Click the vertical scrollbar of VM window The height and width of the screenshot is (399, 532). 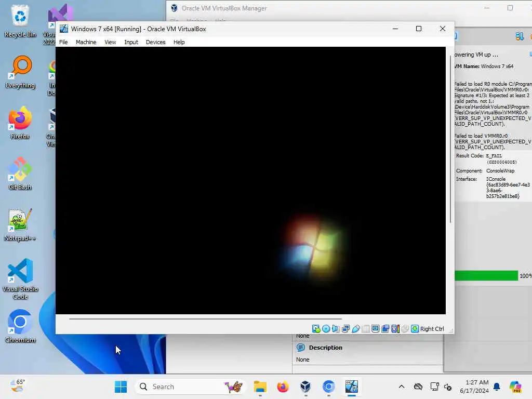pyautogui.click(x=450, y=139)
